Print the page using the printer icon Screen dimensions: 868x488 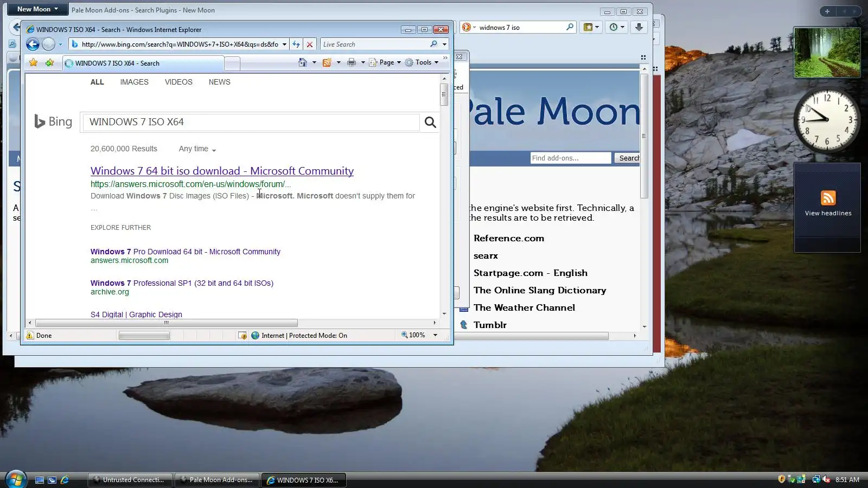pyautogui.click(x=352, y=62)
